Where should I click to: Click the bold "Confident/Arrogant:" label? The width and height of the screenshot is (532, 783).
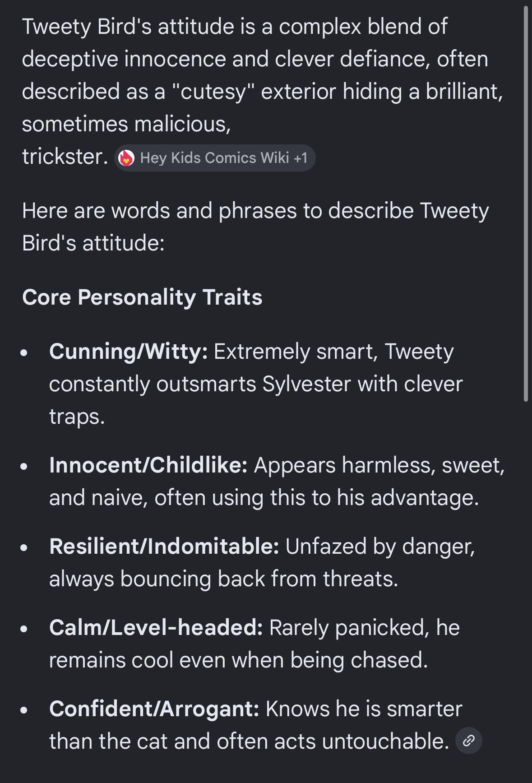tap(154, 709)
